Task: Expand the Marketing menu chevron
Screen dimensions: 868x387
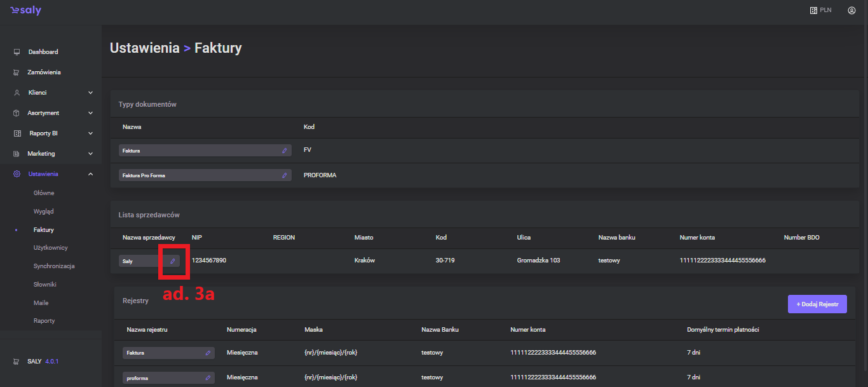Action: pos(90,154)
